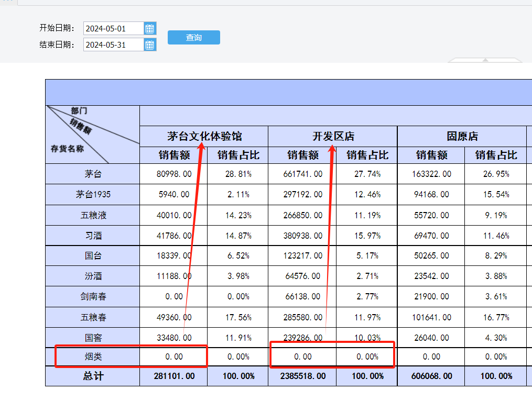
Task: Click the cell with value 123217.00
Action: (302, 255)
